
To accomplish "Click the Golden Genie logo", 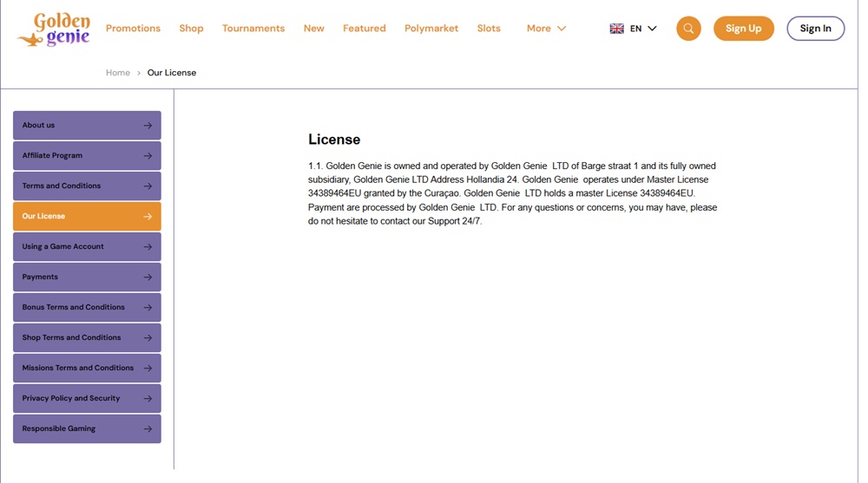I will pos(54,29).
